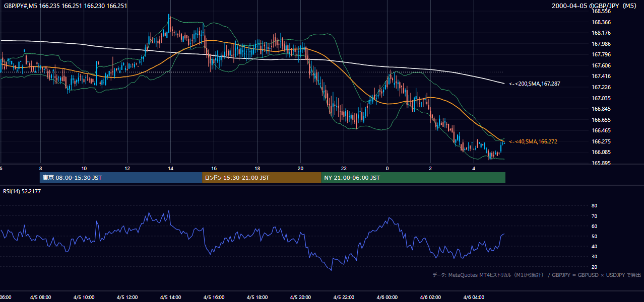Viewport: 644px width, 302px height.
Task: Click the RSI 30 level label
Action: point(594,257)
